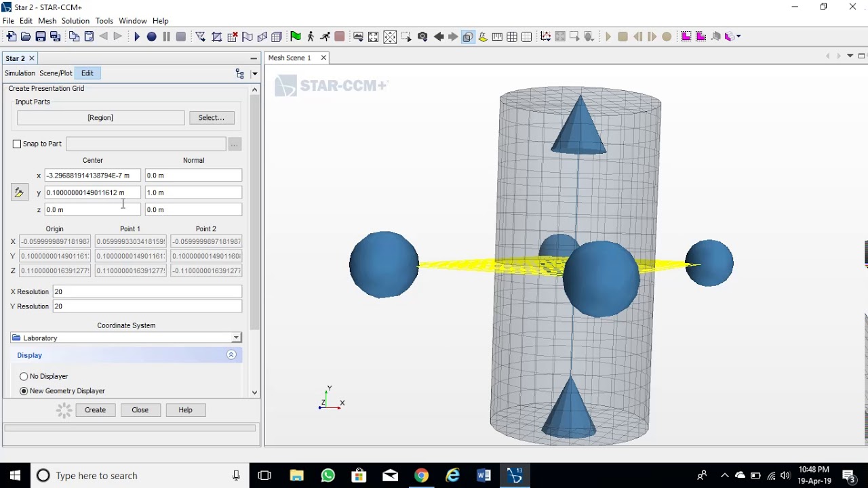Open the Solution menu
The height and width of the screenshot is (488, 868).
75,21
